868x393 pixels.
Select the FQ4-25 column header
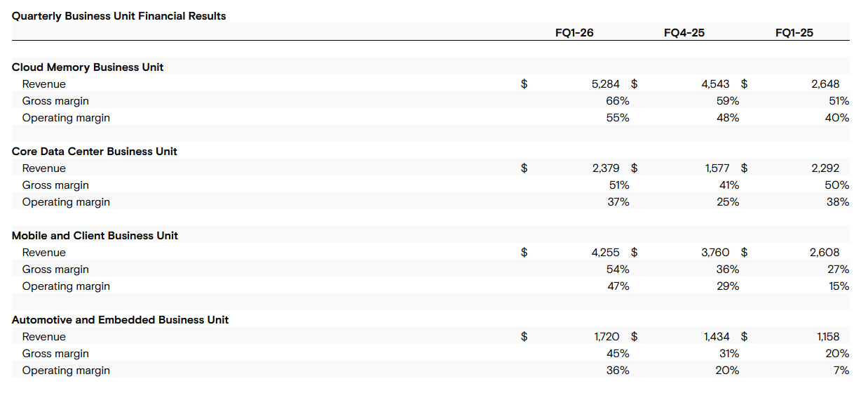[x=684, y=32]
